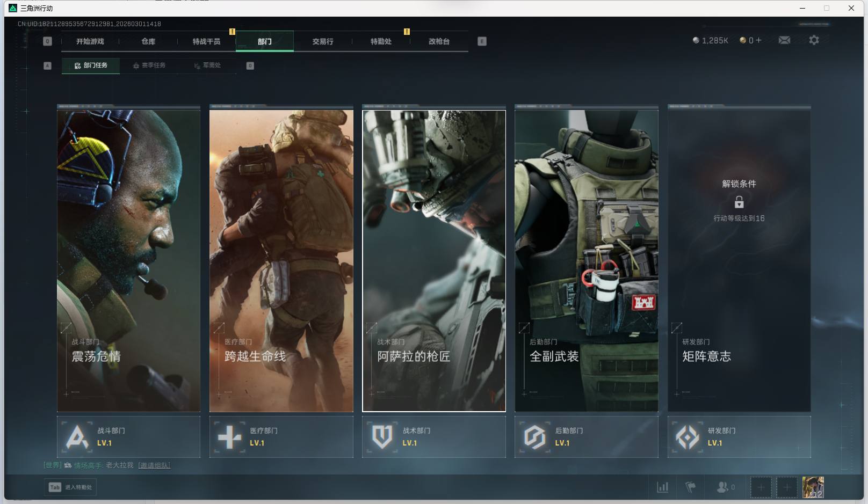Click the left empty squad slot plus
Screen dimensions: 868x504
pyautogui.click(x=761, y=487)
